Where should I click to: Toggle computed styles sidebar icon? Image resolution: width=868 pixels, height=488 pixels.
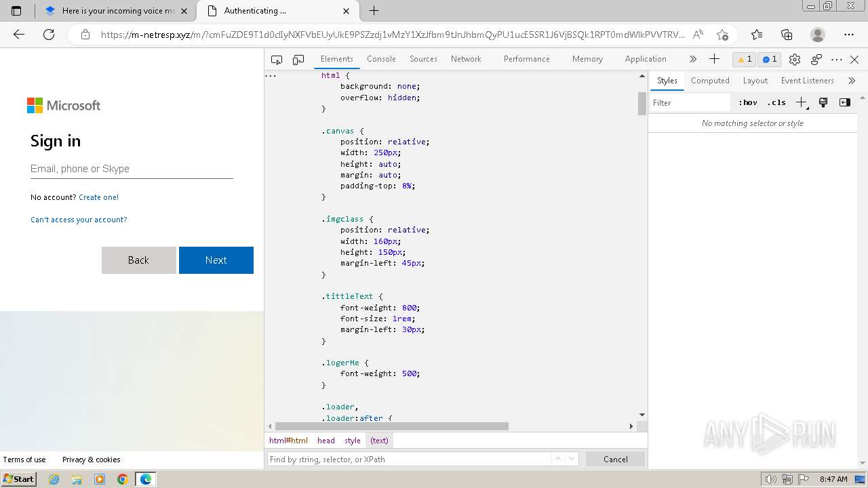click(x=845, y=102)
